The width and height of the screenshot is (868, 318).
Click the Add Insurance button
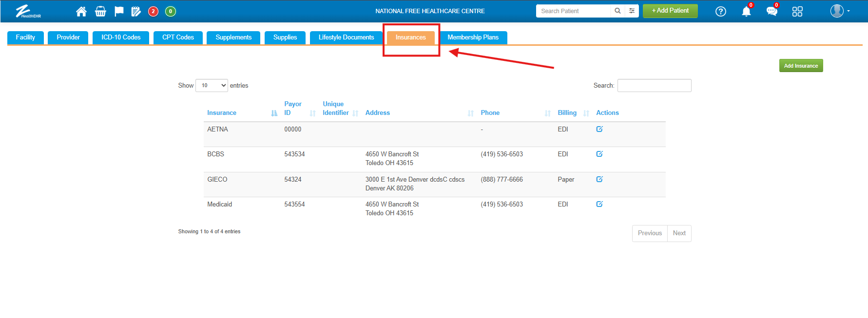801,66
